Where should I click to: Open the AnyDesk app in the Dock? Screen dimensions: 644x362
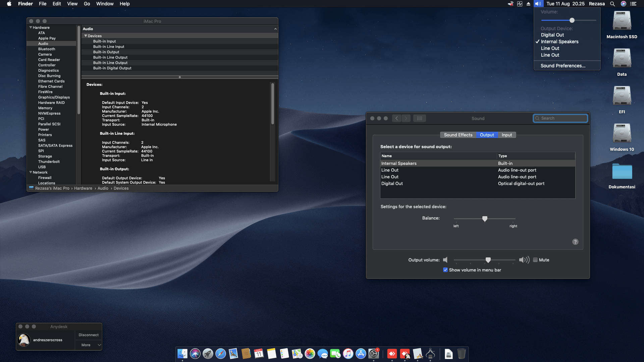tap(392, 354)
